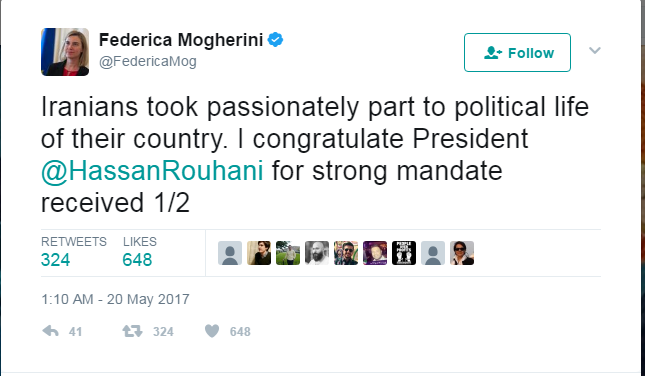
Task: Click the bald bearded man avatar
Action: pos(317,253)
